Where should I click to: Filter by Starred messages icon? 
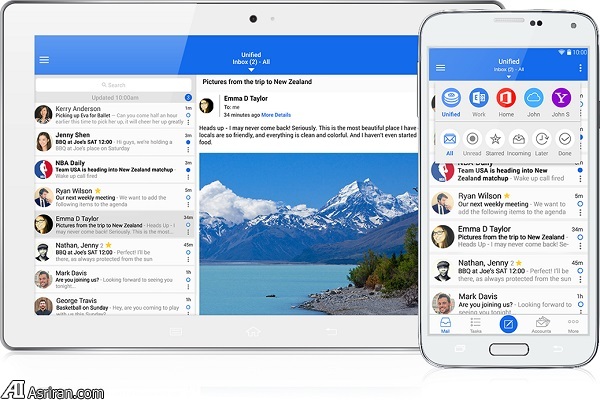pyautogui.click(x=494, y=139)
